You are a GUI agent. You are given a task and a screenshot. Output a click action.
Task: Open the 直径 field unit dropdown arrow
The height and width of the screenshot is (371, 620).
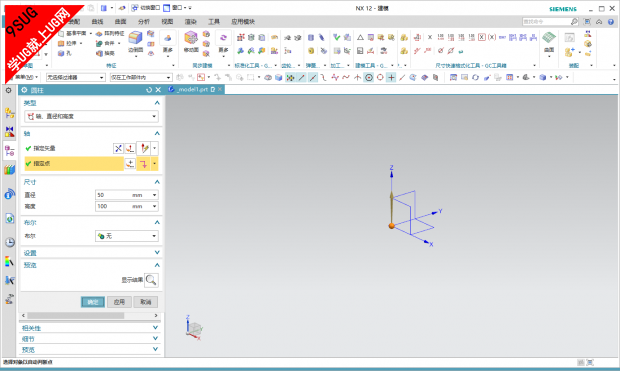[x=154, y=195]
